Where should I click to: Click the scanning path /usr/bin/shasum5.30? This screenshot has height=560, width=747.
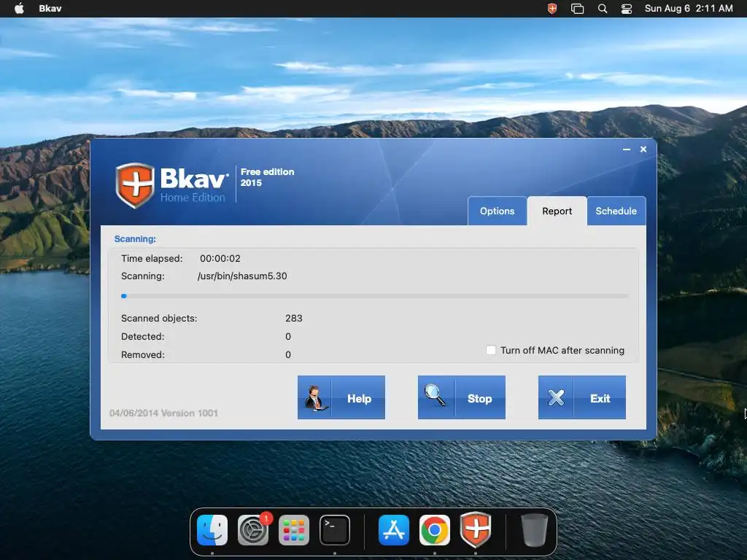coord(242,276)
